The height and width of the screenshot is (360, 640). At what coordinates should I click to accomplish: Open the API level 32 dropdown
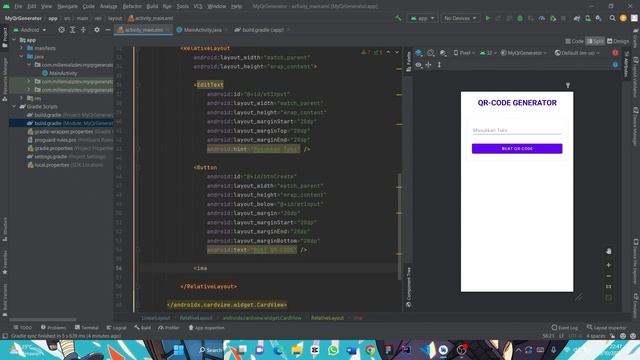(x=488, y=53)
